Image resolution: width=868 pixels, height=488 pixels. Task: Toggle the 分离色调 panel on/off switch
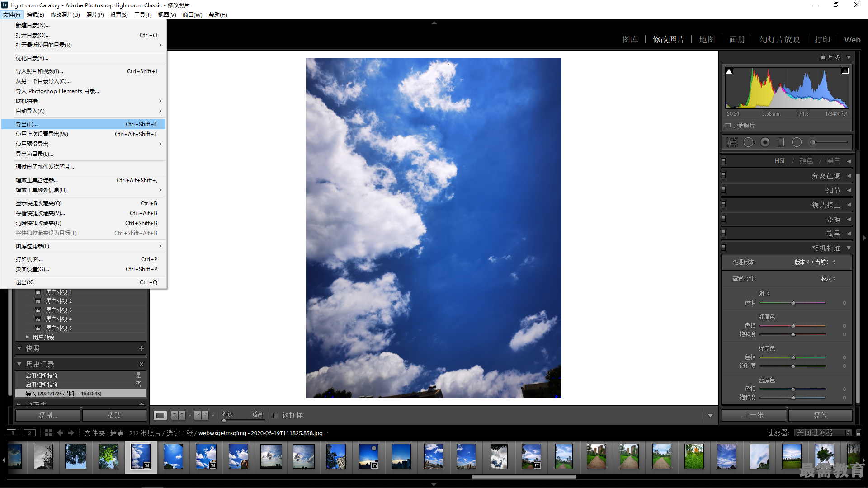pyautogui.click(x=724, y=176)
